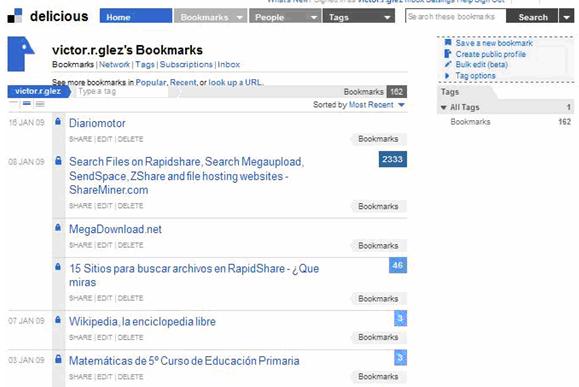Open the blue user avatar image

tap(21, 54)
